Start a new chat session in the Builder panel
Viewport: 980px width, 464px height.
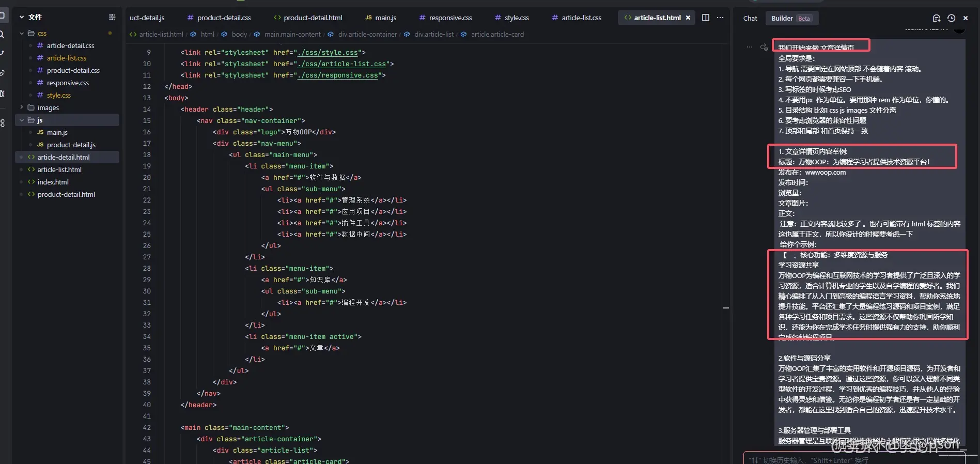tap(936, 18)
